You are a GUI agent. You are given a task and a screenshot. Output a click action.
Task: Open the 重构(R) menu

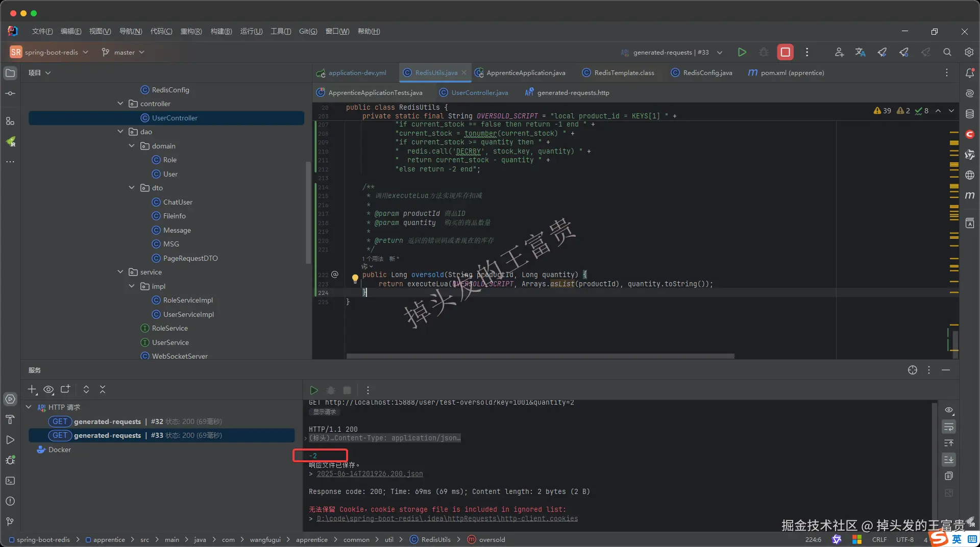[191, 31]
